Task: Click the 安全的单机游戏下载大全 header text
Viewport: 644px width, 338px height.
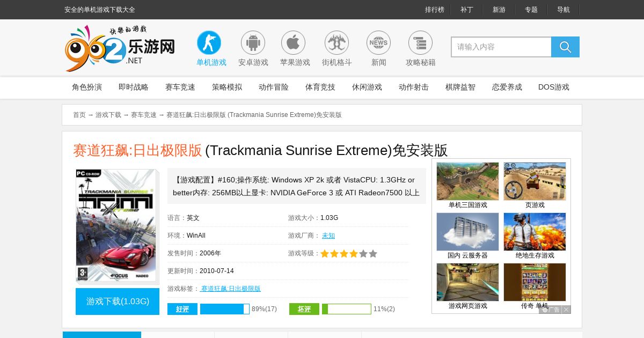Action: (100, 10)
